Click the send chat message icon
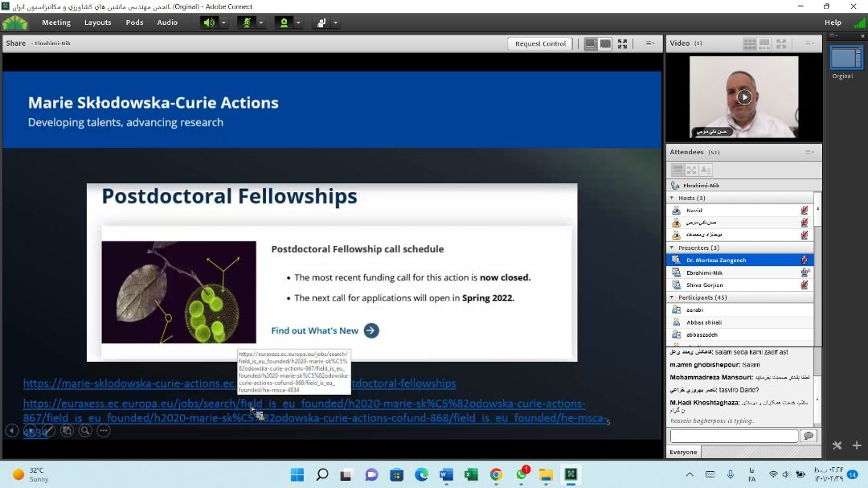The image size is (868, 488). (809, 436)
